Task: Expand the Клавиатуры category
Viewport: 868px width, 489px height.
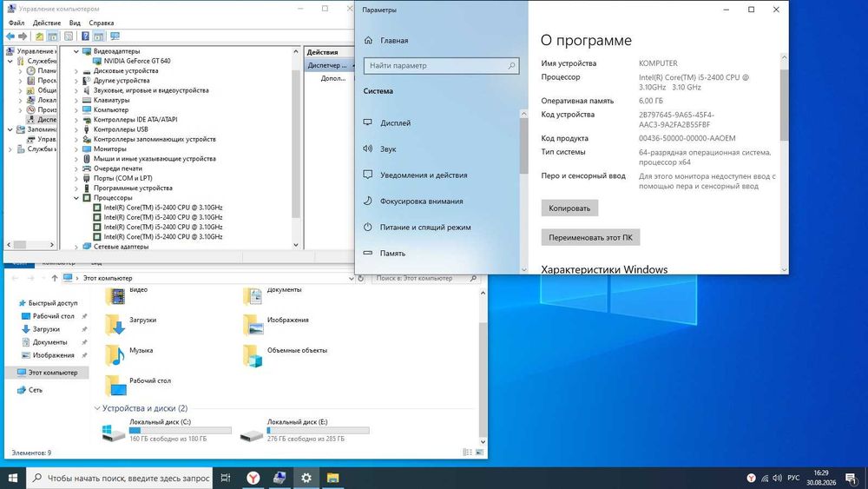Action: [76, 100]
